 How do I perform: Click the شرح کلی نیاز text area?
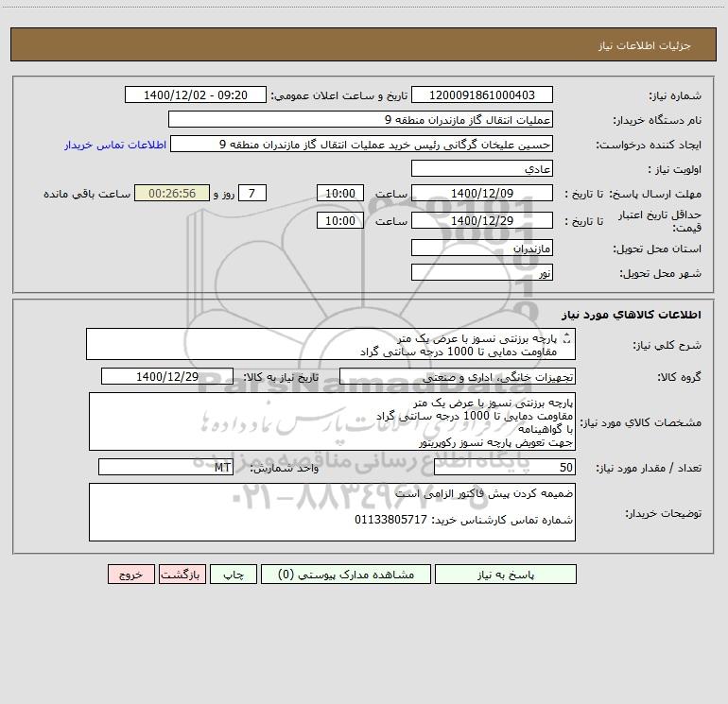pos(331,344)
